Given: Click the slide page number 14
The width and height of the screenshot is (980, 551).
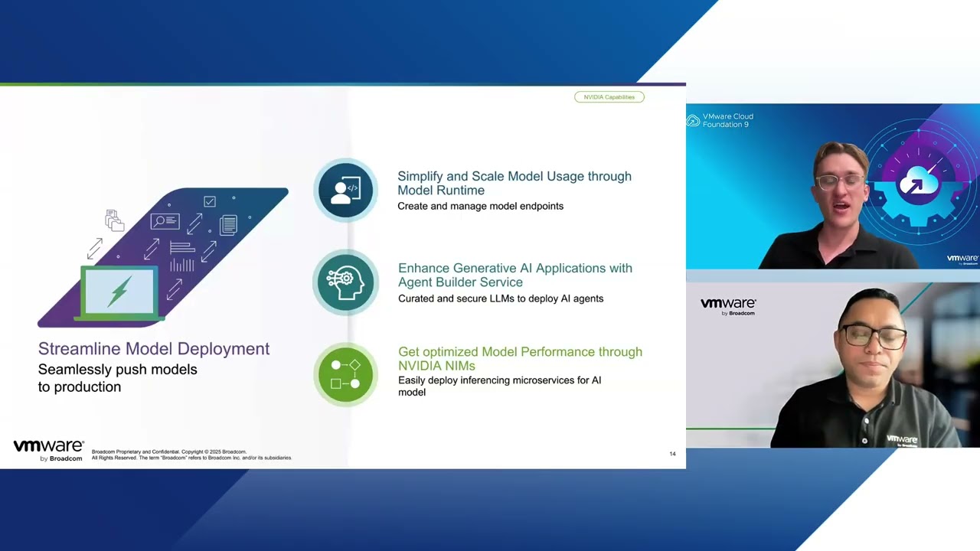Looking at the screenshot, I should (673, 454).
